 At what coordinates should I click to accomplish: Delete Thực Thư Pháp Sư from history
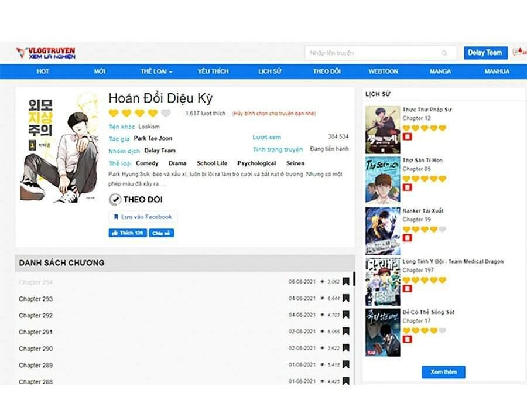[x=408, y=137]
